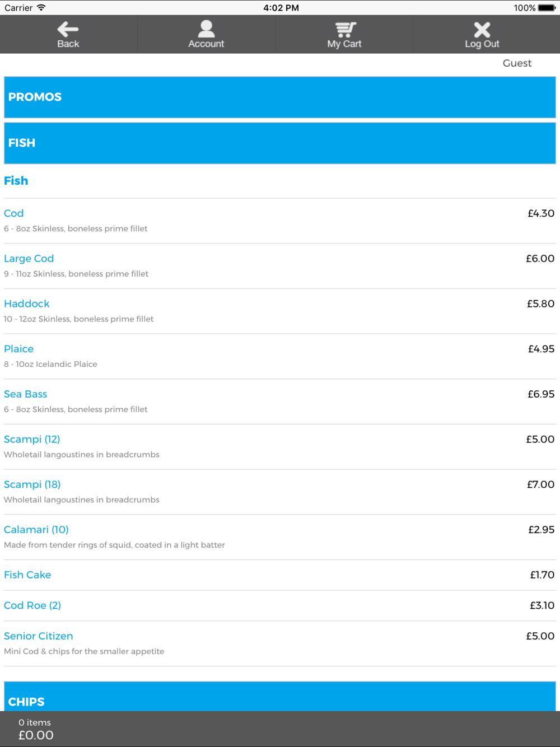560x747 pixels.
Task: Open the Calamari (10) item
Action: pos(280,538)
